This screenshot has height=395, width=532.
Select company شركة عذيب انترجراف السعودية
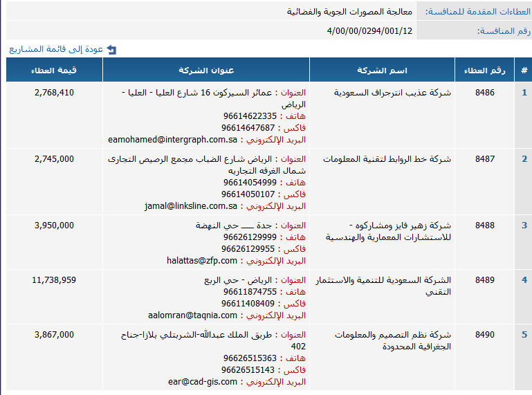click(x=392, y=93)
